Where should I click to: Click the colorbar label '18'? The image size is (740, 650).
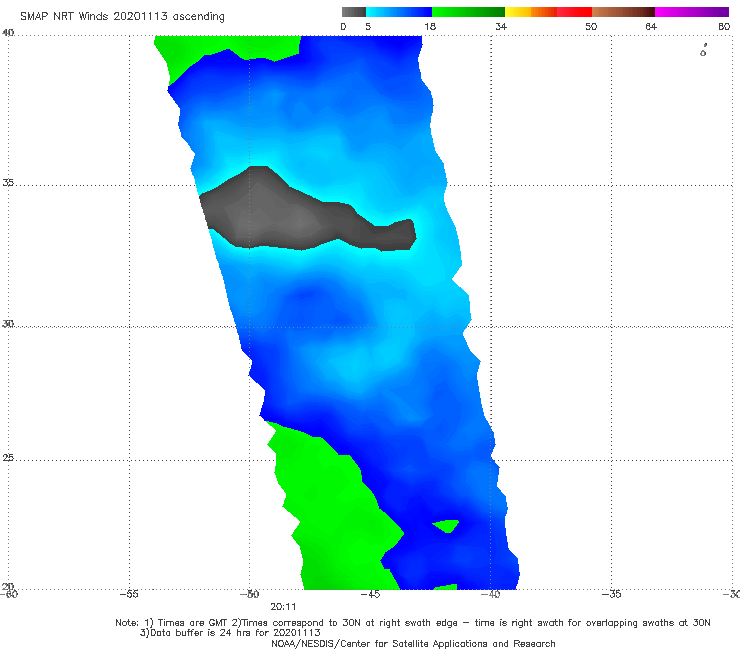[430, 27]
